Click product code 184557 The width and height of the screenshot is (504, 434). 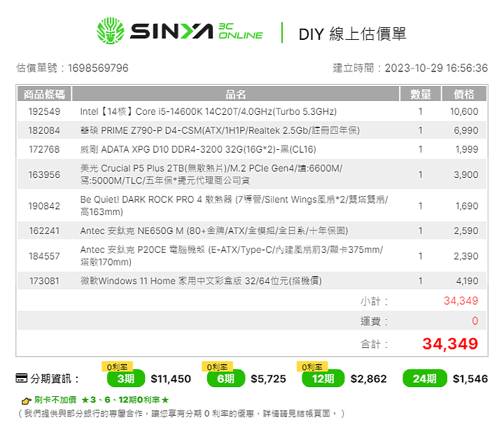[44, 256]
